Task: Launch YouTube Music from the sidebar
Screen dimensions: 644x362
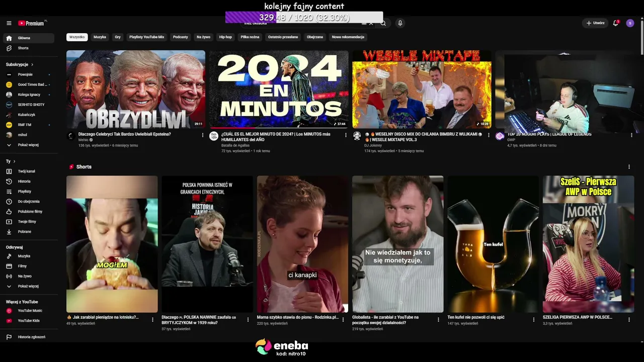Action: pos(28,311)
